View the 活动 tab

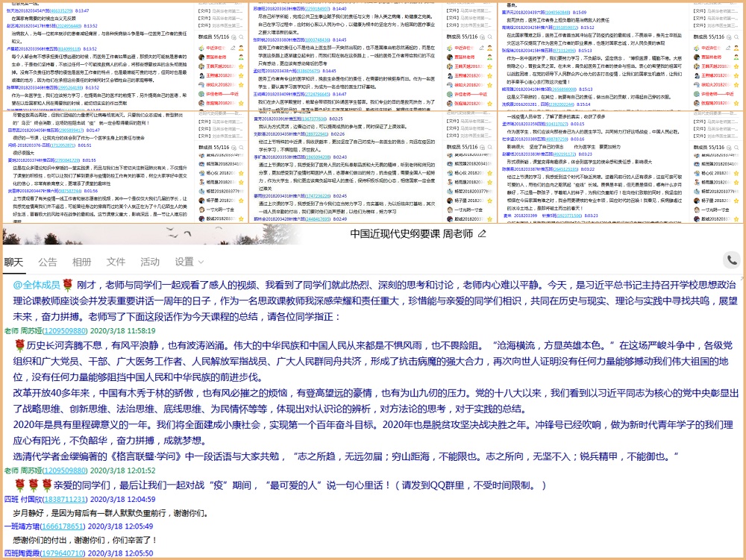150,262
